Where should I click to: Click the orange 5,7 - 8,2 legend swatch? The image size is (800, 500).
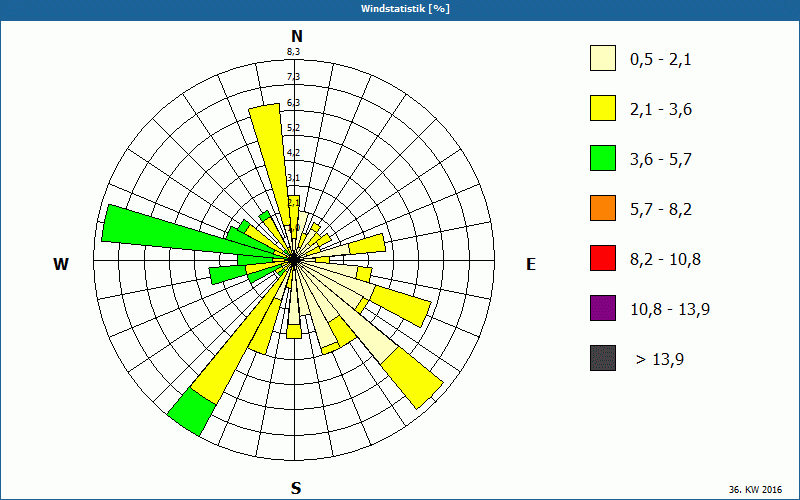click(603, 208)
